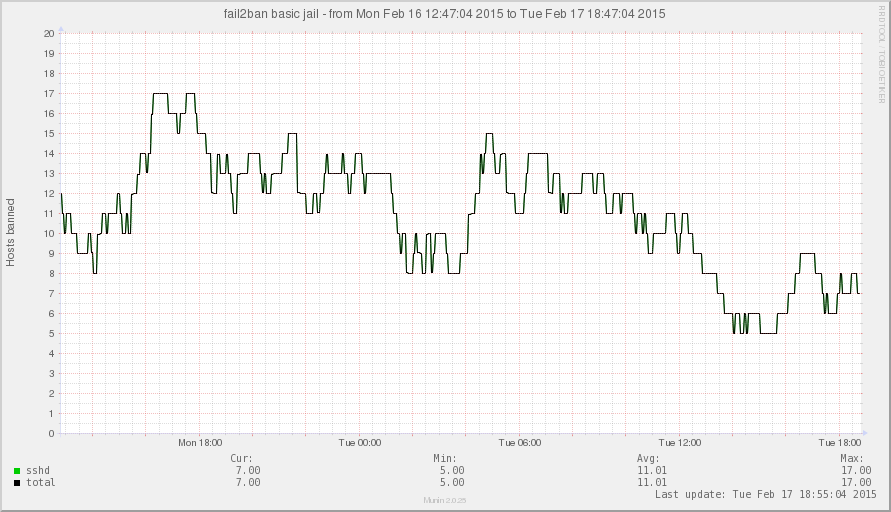Click the 'Tue 18:00' time axis label
Image resolution: width=891 pixels, height=512 pixels.
(840, 442)
